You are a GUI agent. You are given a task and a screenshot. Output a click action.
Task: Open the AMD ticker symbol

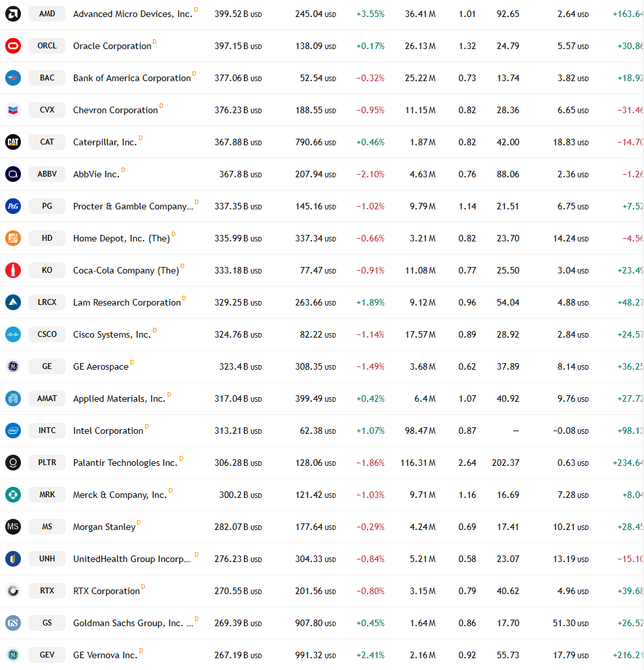coord(47,14)
